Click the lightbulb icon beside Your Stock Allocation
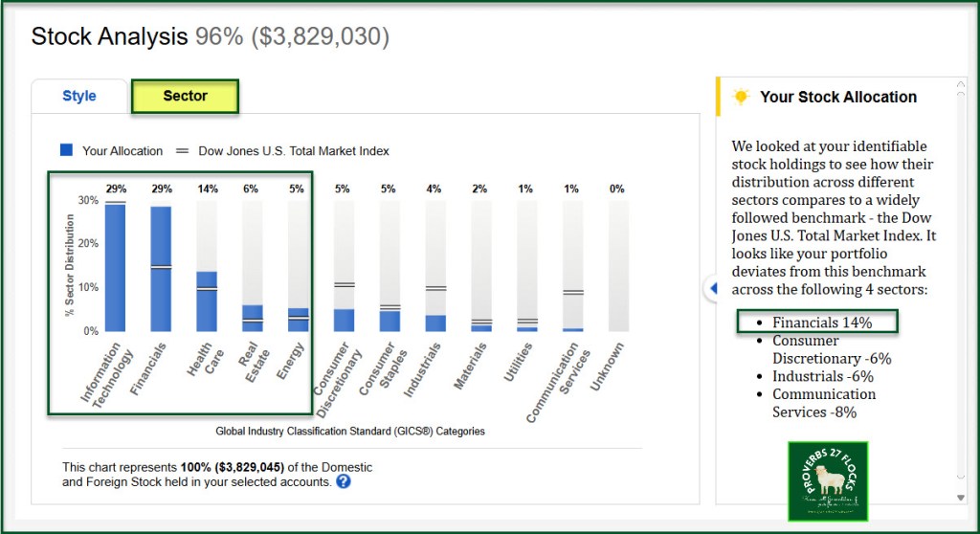The height and width of the screenshot is (534, 980). tap(740, 97)
